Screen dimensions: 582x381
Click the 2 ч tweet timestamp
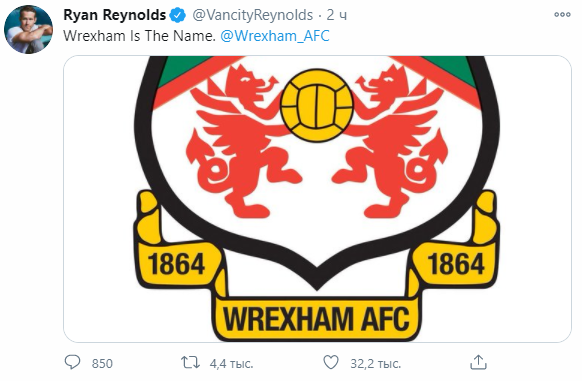(x=337, y=15)
